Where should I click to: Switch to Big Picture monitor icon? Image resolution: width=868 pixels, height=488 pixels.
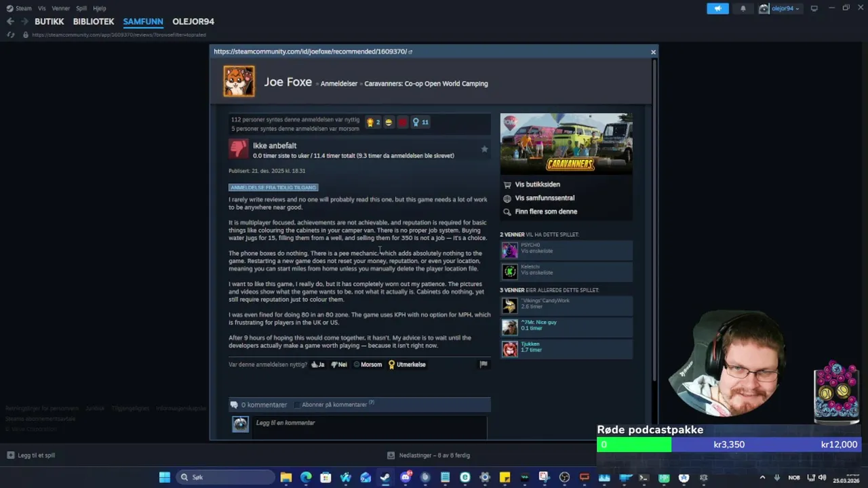(x=814, y=8)
